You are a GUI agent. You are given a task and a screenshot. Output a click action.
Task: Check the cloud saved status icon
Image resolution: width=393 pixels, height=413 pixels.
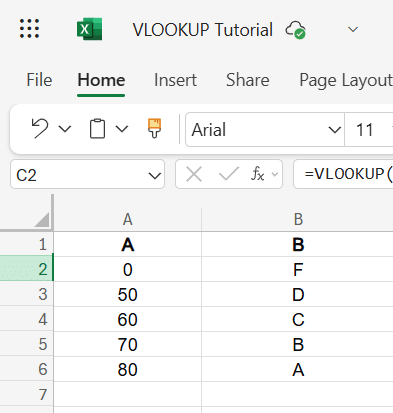click(x=296, y=30)
